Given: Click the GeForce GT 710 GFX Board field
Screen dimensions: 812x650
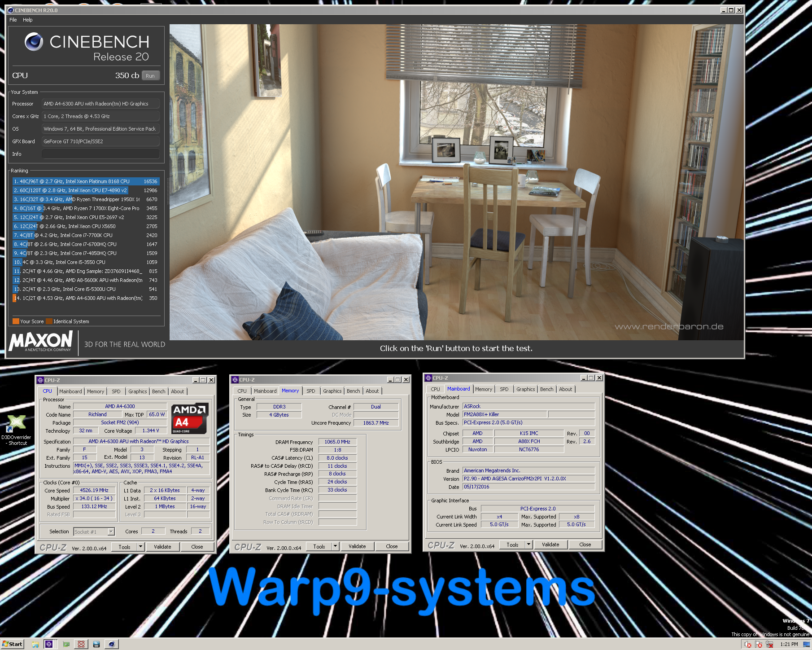Looking at the screenshot, I should pyautogui.click(x=100, y=141).
